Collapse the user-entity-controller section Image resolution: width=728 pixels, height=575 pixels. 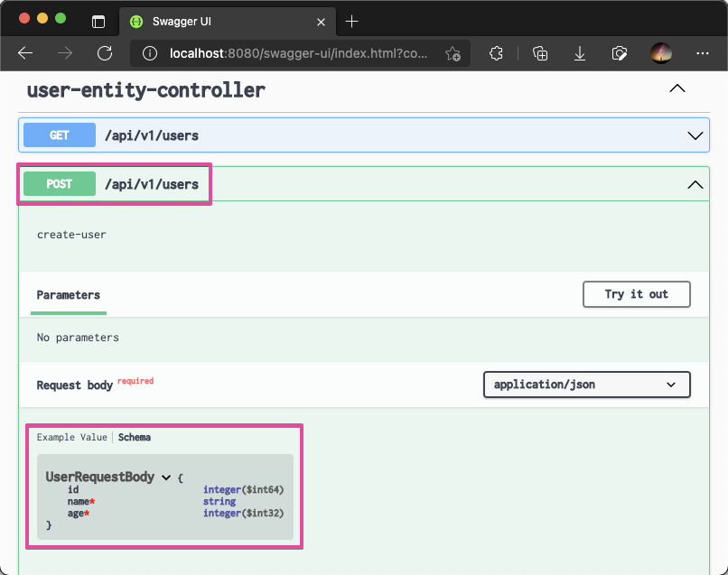point(677,88)
